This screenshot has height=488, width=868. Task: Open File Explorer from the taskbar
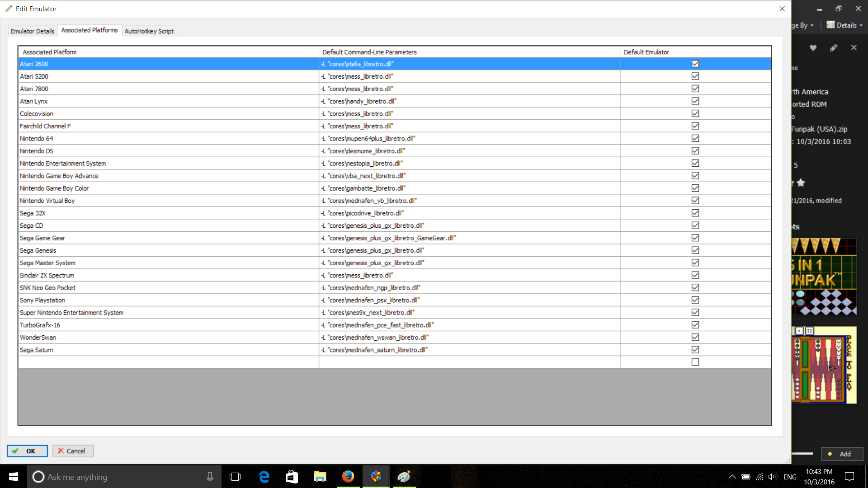tap(320, 477)
